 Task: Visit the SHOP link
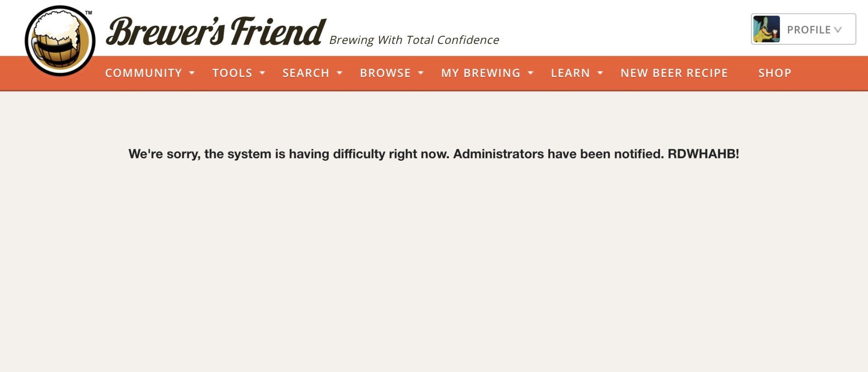coord(775,73)
